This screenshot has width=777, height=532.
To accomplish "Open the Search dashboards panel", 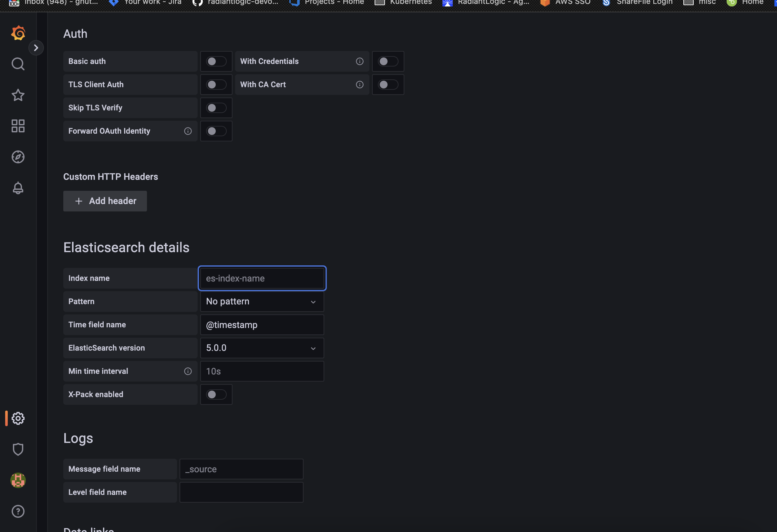I will [18, 64].
